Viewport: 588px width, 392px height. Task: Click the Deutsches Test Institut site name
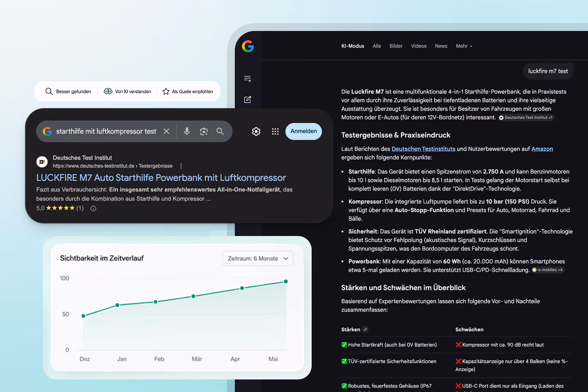82,158
